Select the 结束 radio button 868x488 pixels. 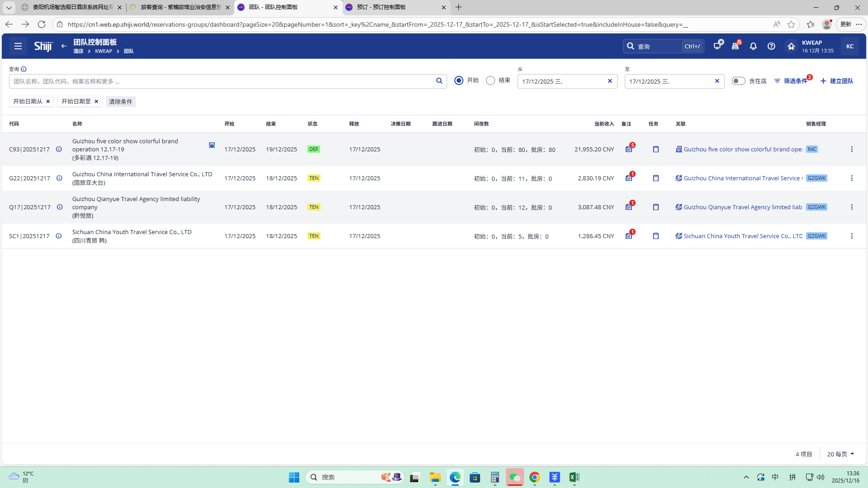click(x=491, y=80)
